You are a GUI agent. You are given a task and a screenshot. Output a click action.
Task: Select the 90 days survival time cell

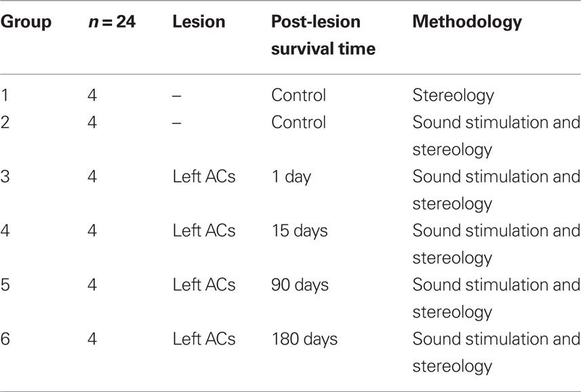(x=300, y=285)
